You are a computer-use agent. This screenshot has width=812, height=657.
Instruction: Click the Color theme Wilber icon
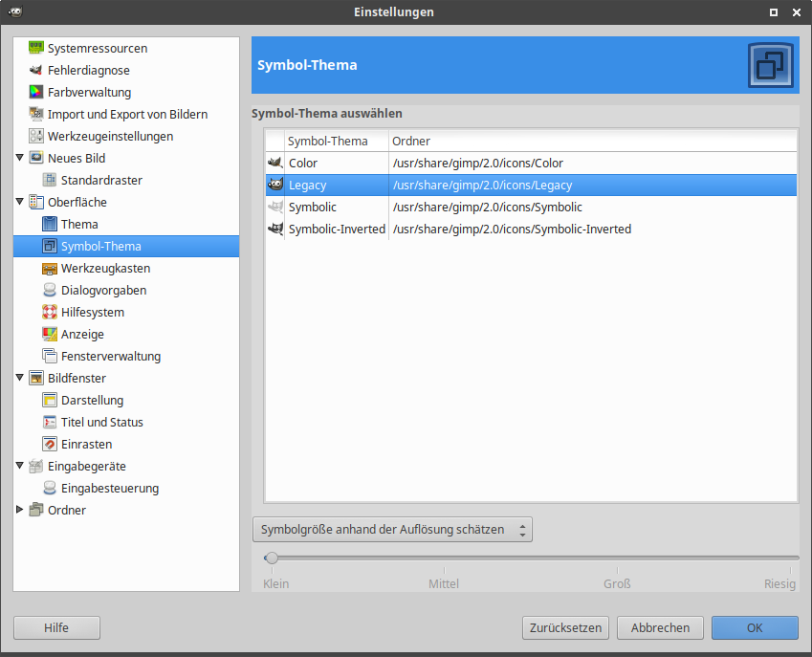pyautogui.click(x=275, y=163)
